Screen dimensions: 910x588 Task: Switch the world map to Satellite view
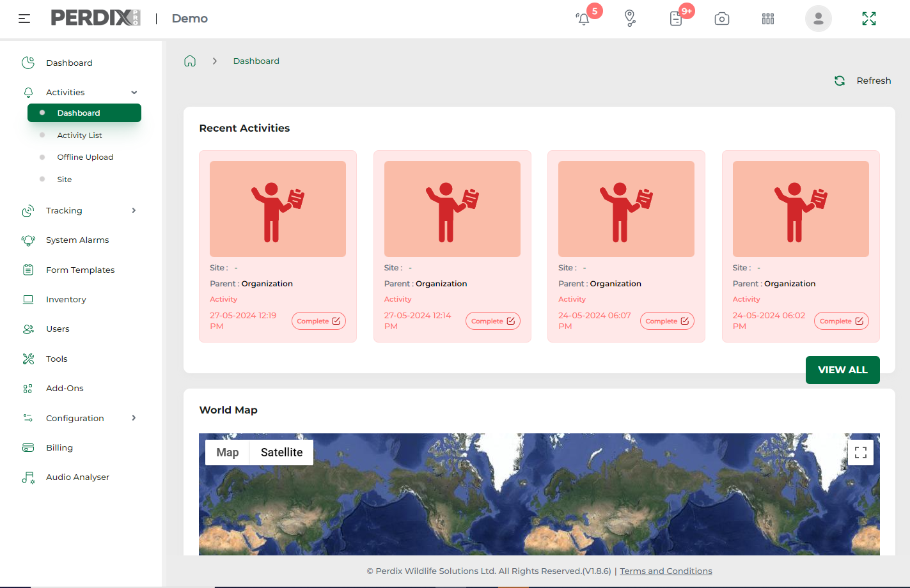click(x=281, y=452)
